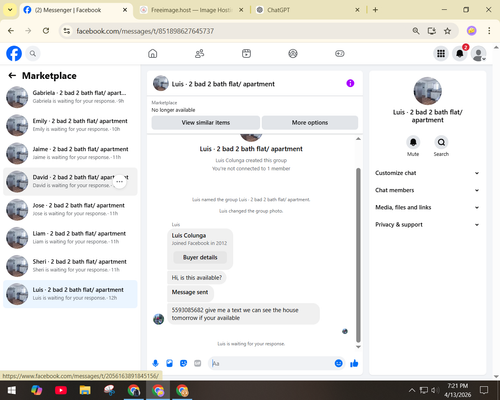Open Chrome zoom magnifier icon in address bar
This screenshot has height=400, width=500.
416,31
